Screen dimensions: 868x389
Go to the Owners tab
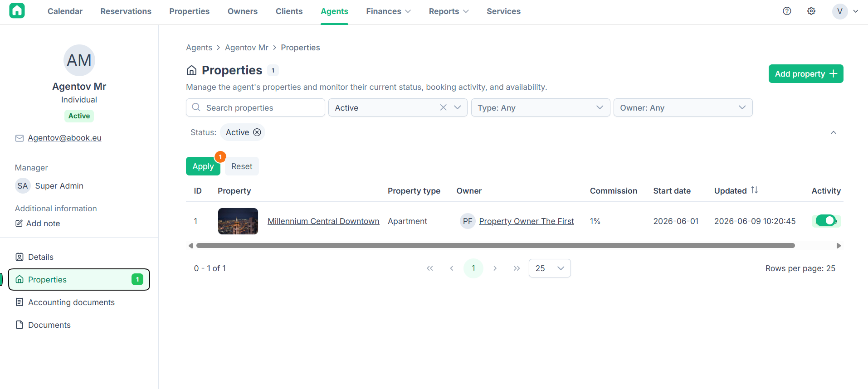tap(243, 11)
